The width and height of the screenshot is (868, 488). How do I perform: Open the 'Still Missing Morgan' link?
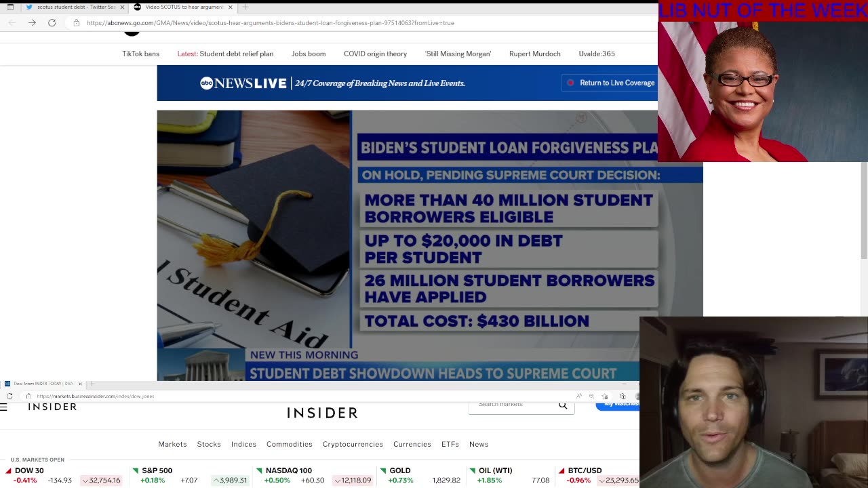tap(458, 54)
